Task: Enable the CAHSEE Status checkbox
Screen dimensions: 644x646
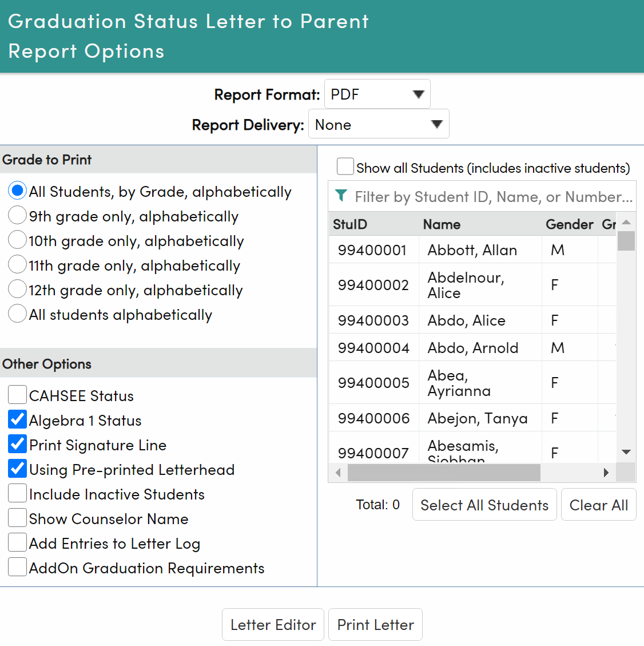Action: 17,394
